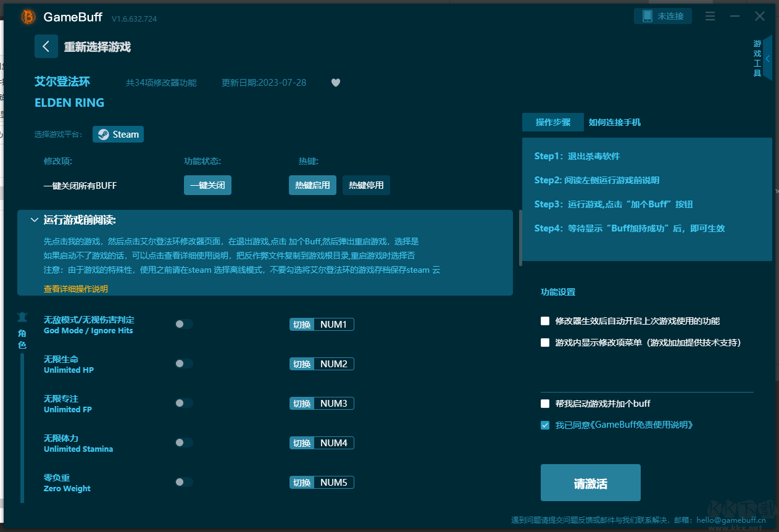Toggle 无敌模式 God Mode switch
Image resolution: width=779 pixels, height=532 pixels.
(183, 323)
